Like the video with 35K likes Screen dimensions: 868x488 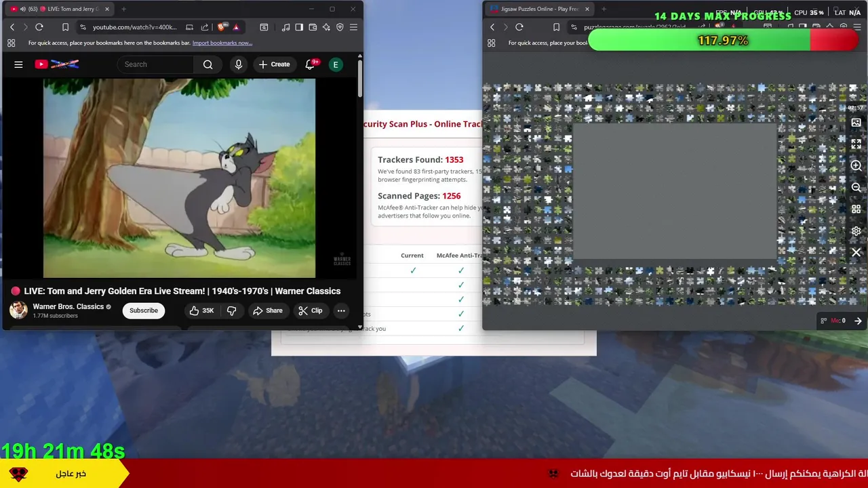(x=202, y=310)
